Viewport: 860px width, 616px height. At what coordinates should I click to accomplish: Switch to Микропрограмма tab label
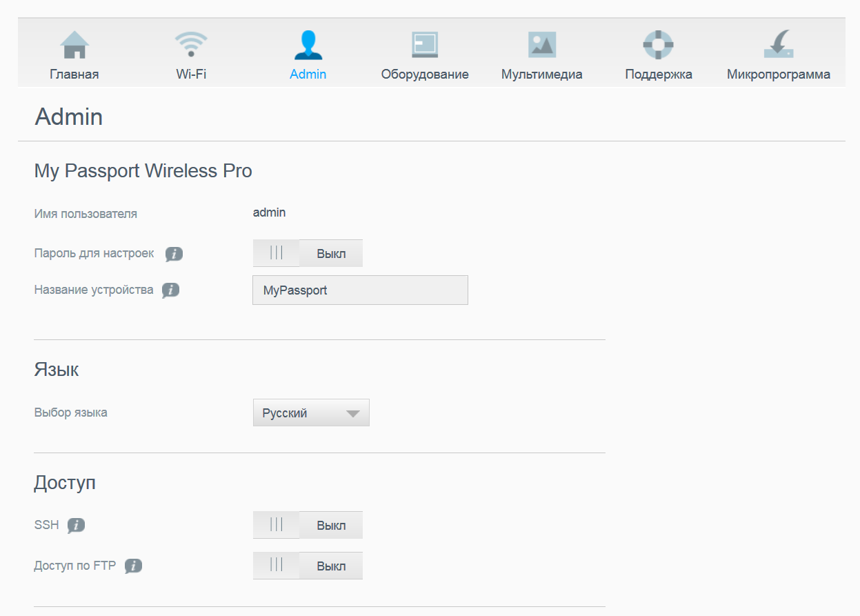779,74
